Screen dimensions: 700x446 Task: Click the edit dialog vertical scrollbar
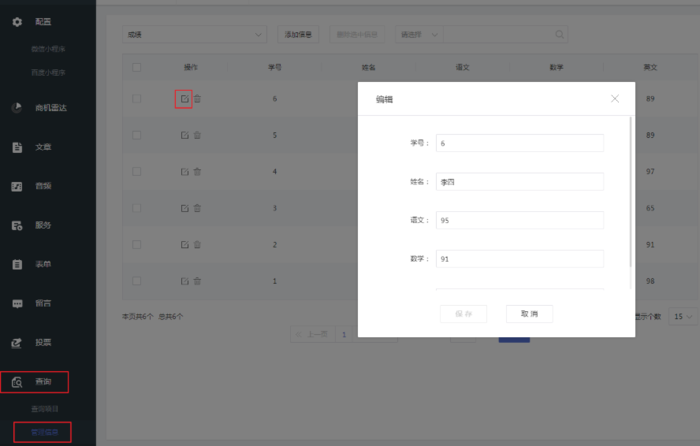coord(630,192)
